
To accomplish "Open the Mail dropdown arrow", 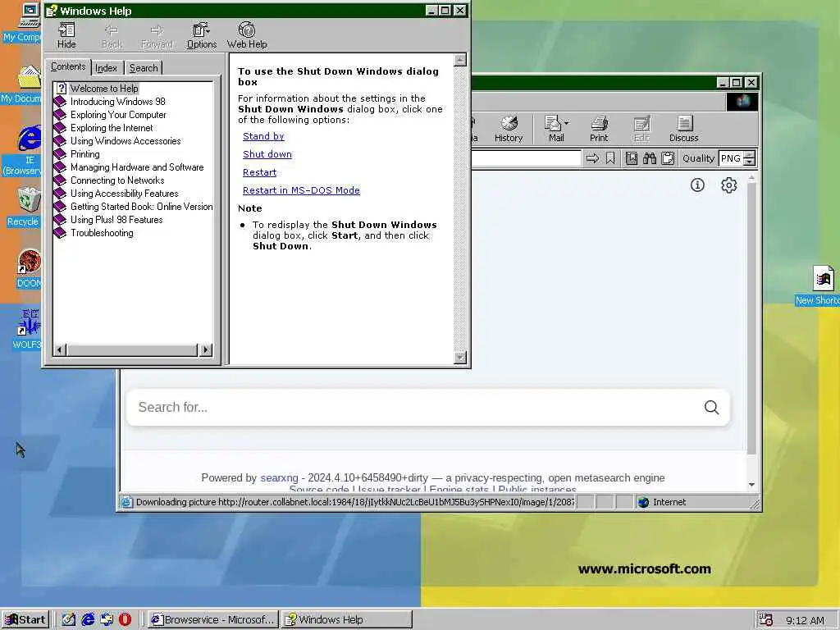I will (567, 123).
